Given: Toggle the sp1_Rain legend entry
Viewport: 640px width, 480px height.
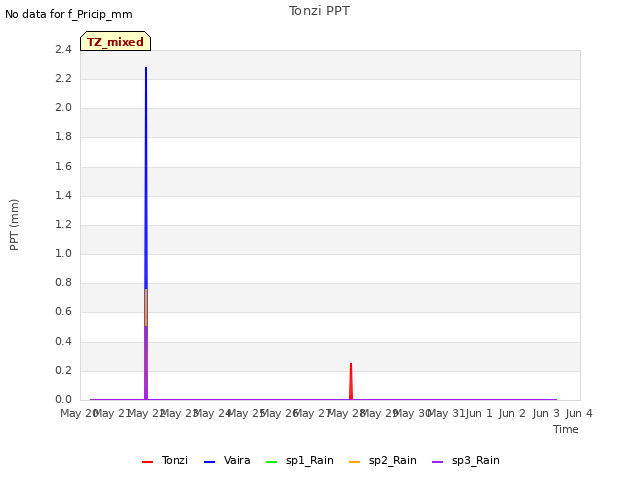Looking at the screenshot, I should click(300, 461).
